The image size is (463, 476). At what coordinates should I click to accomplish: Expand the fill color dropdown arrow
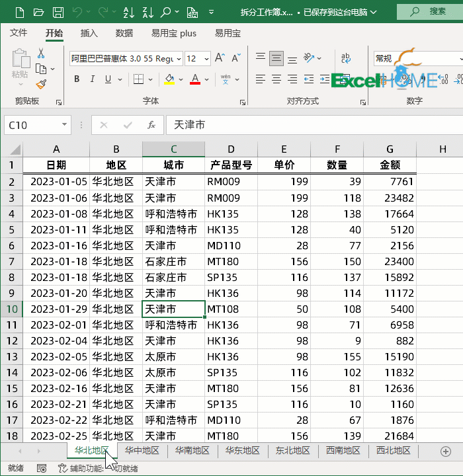(x=181, y=79)
